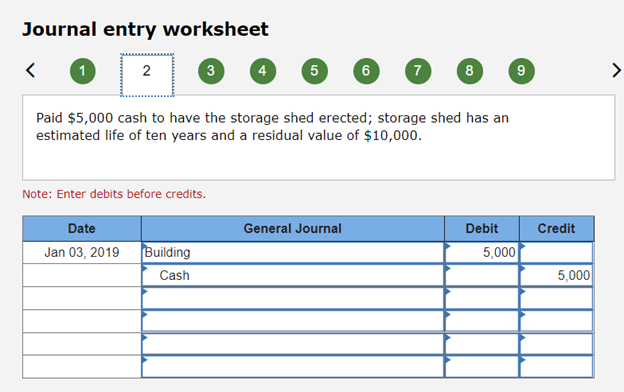Open journal entry step 9
This screenshot has width=624, height=392.
[x=521, y=71]
